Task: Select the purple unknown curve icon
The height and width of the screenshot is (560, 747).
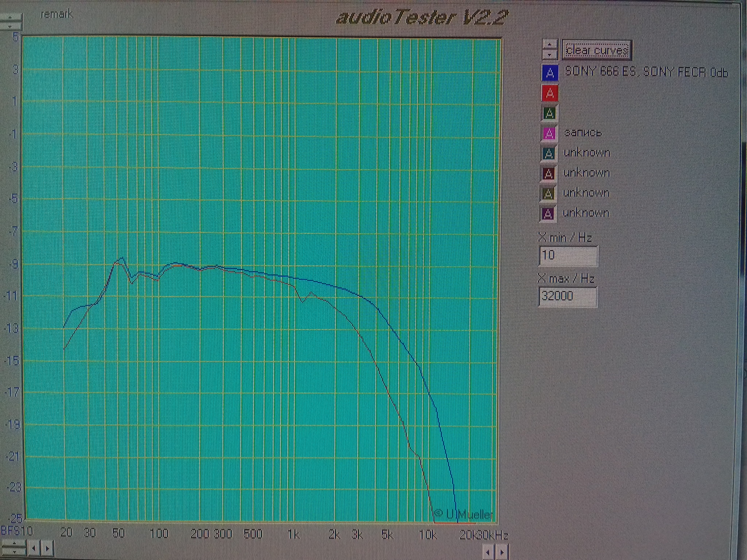Action: [x=547, y=214]
